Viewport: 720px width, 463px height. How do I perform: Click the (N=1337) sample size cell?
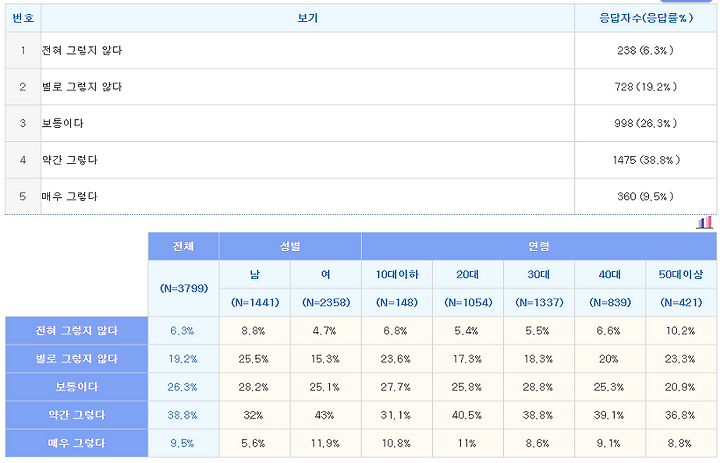click(539, 302)
